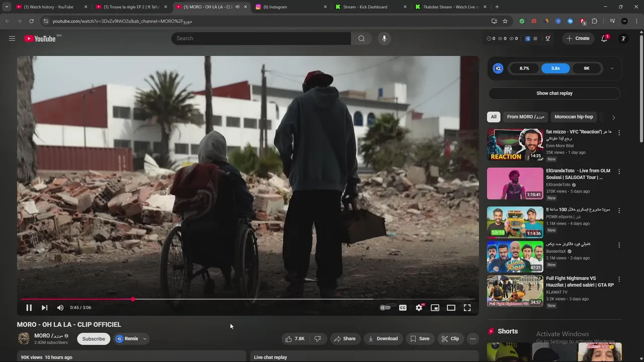
Task: Open the account avatar menu
Action: pyautogui.click(x=623, y=38)
